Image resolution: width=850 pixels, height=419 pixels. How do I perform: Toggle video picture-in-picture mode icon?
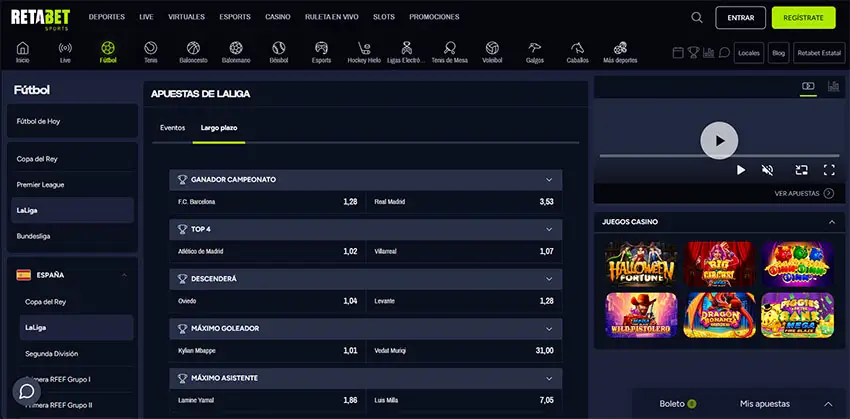801,170
